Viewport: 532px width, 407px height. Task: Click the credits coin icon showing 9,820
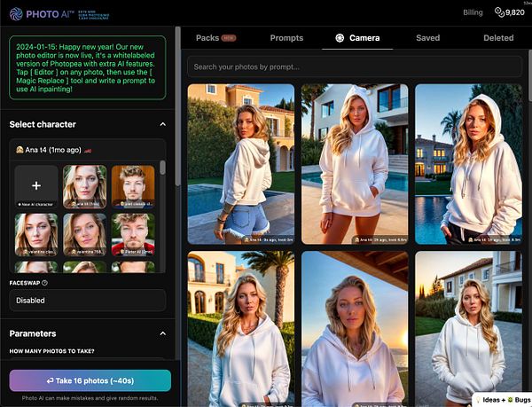point(499,12)
